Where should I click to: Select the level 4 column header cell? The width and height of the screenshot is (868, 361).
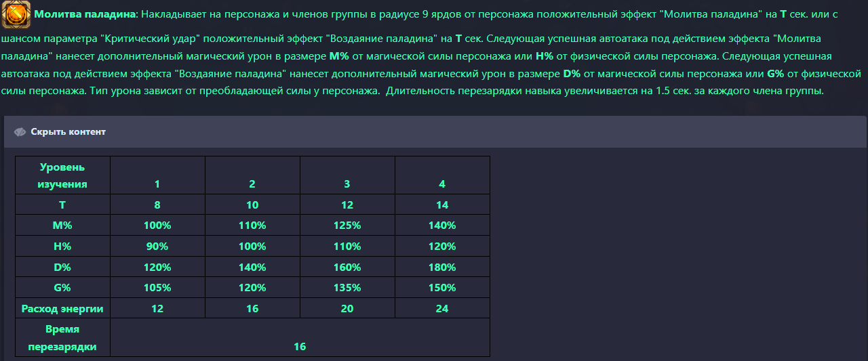coord(442,184)
